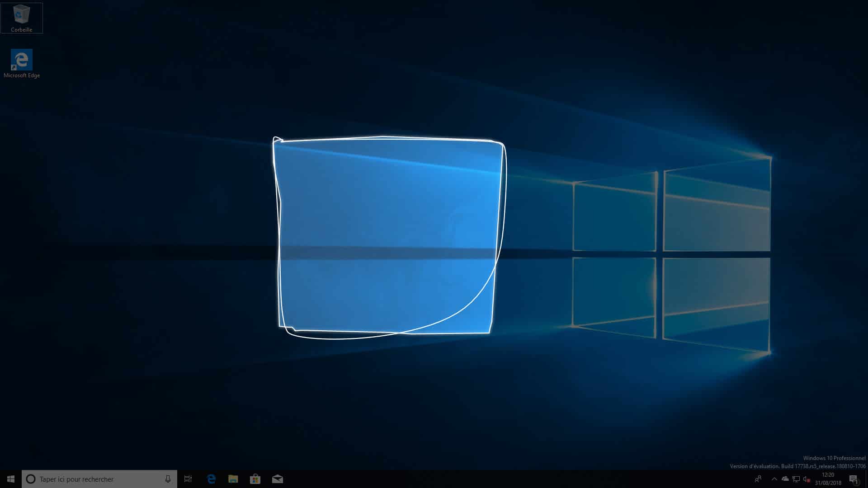
Task: Expand hidden system tray icons
Action: 774,479
